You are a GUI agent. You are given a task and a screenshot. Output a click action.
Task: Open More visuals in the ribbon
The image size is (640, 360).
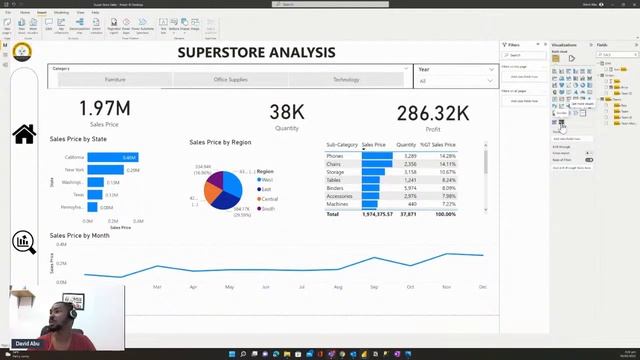pyautogui.click(x=33, y=25)
